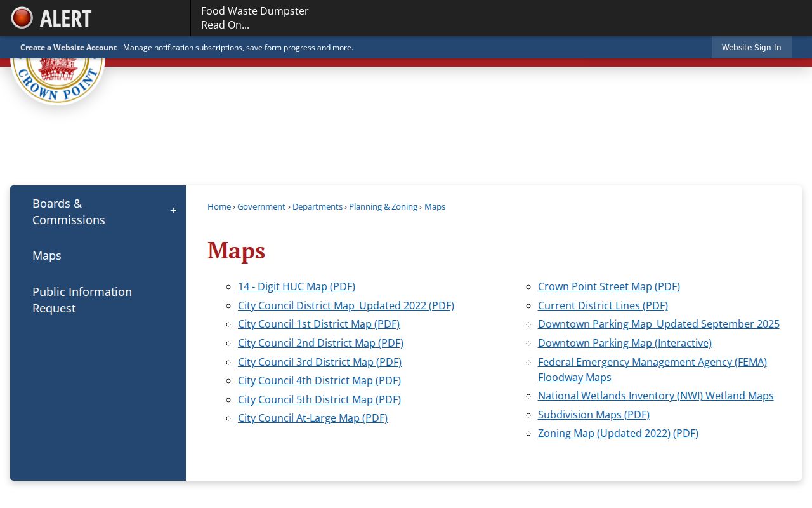The image size is (812, 508).
Task: Open City Council District Map Updated 2022
Action: tap(346, 305)
